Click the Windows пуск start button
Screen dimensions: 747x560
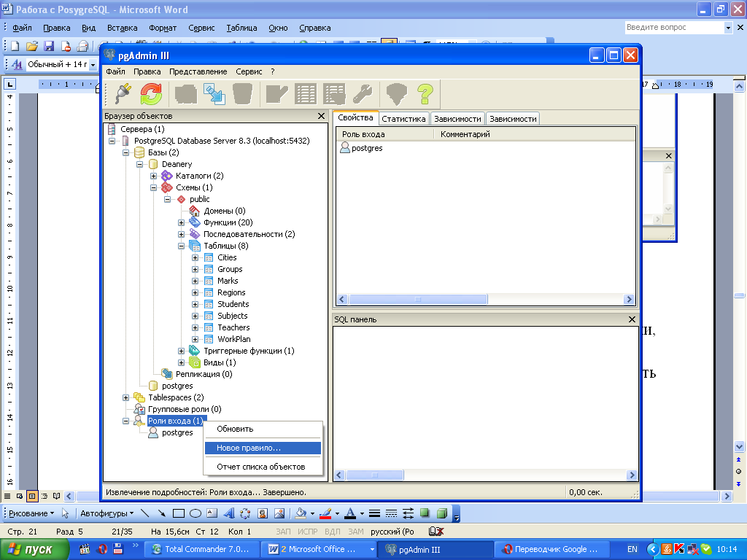pyautogui.click(x=34, y=550)
